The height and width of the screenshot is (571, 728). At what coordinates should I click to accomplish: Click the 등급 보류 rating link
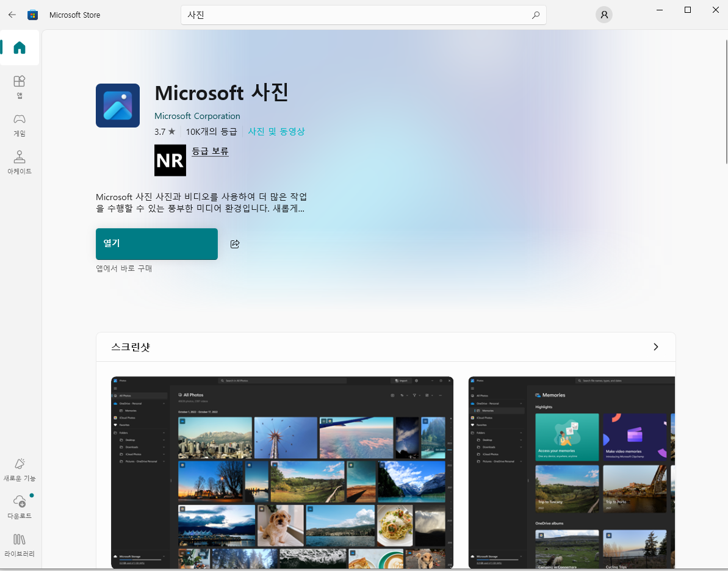211,151
